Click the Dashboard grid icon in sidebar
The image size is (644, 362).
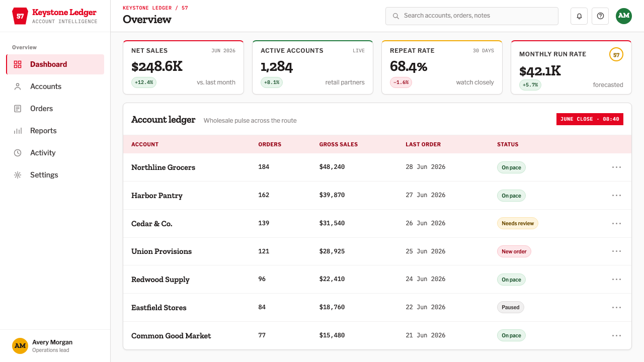[x=18, y=64]
